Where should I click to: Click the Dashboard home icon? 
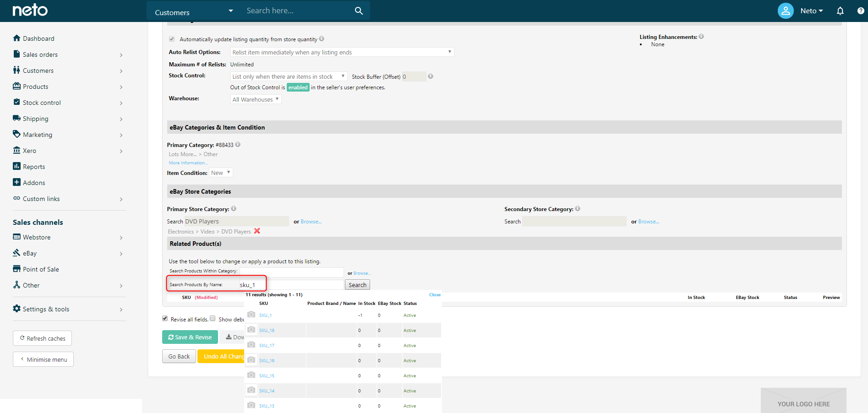(x=17, y=38)
